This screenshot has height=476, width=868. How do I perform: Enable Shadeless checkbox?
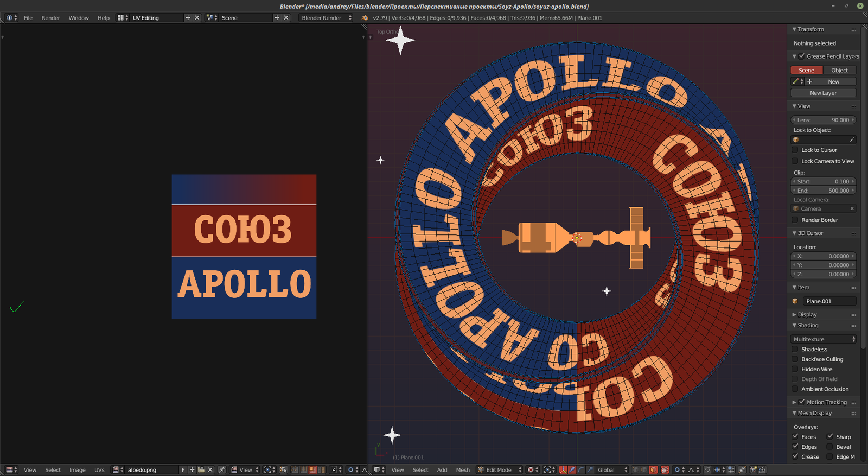795,350
